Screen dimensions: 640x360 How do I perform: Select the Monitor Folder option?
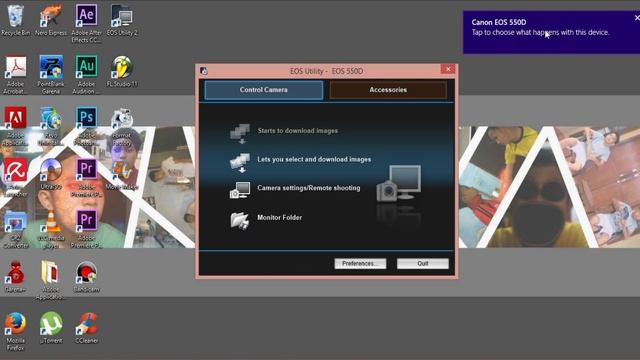[x=266, y=220]
